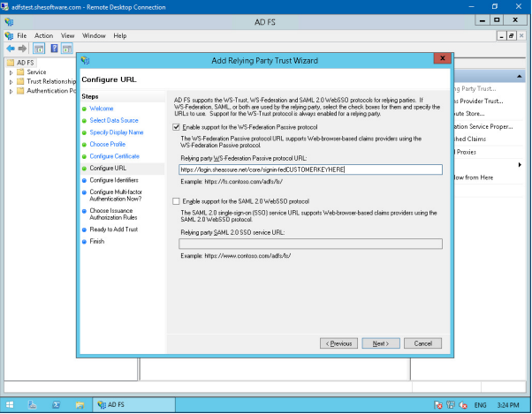Click the WS-Federation Passive protocol URL field
The width and height of the screenshot is (532, 414).
click(x=309, y=169)
